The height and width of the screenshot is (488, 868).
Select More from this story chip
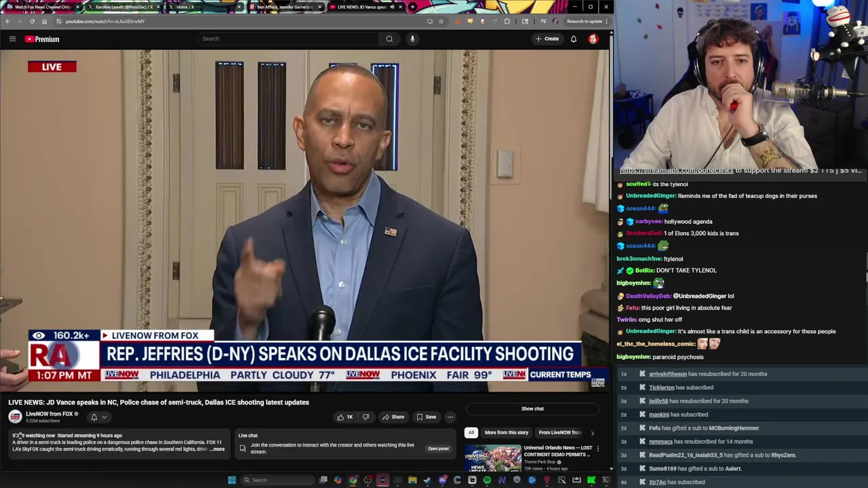tap(507, 432)
